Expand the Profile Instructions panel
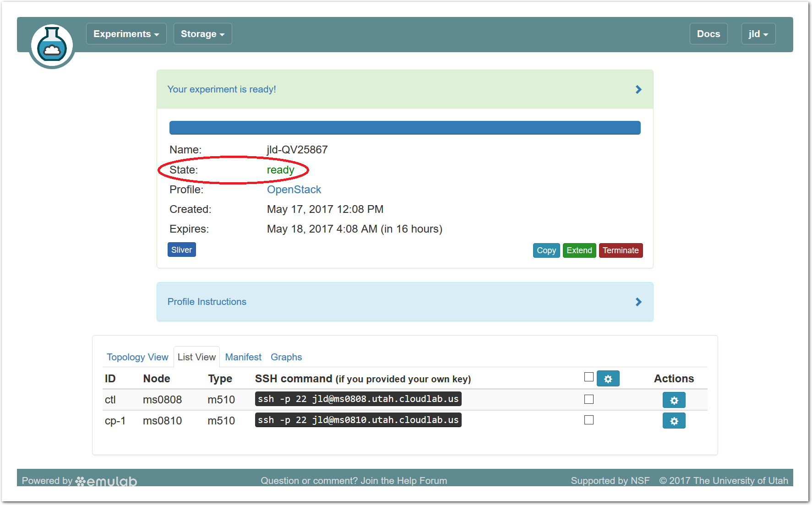The width and height of the screenshot is (812, 505). [405, 302]
